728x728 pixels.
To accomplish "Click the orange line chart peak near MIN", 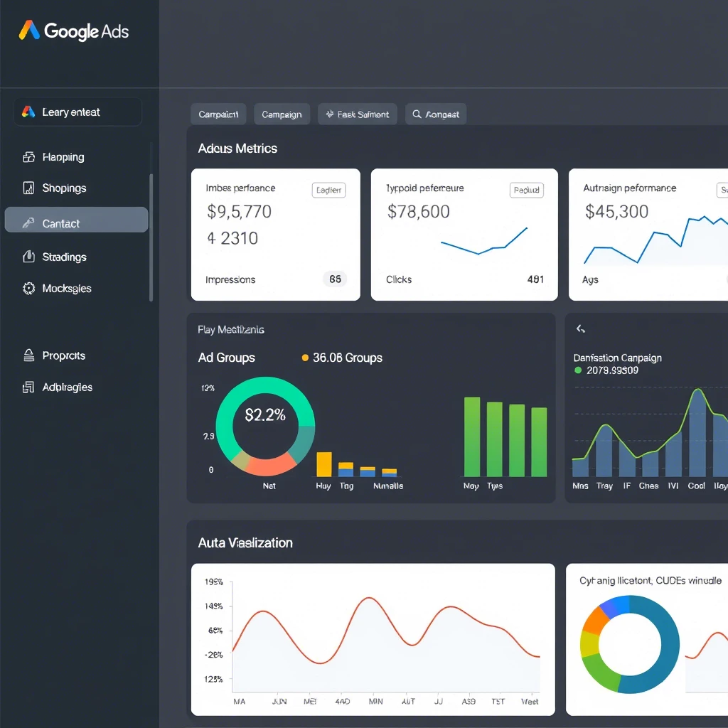I will 370,598.
